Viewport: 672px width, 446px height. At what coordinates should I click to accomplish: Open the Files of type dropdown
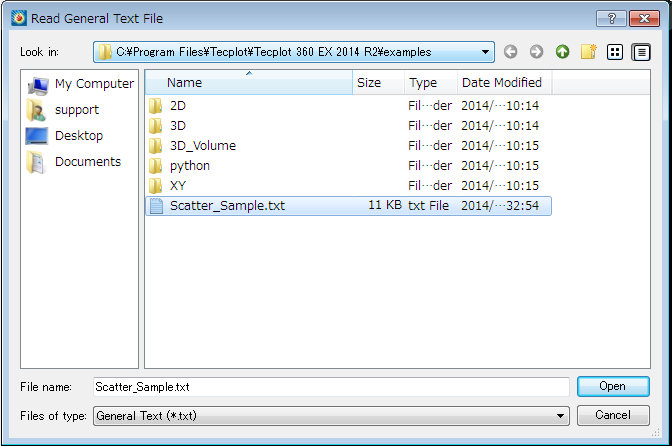[x=331, y=416]
